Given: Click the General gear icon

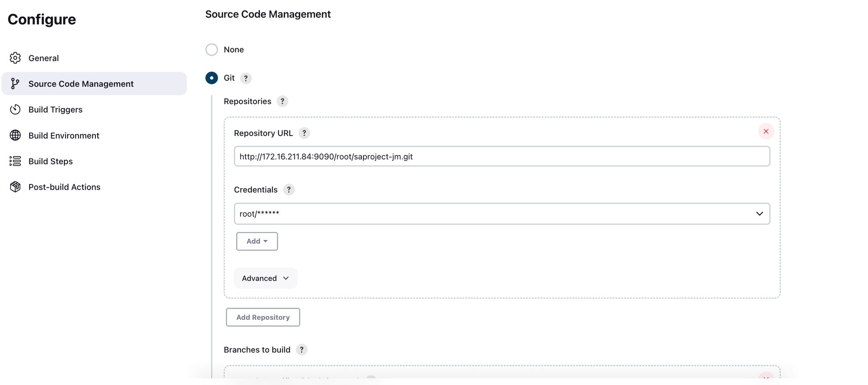Looking at the screenshot, I should tap(15, 58).
